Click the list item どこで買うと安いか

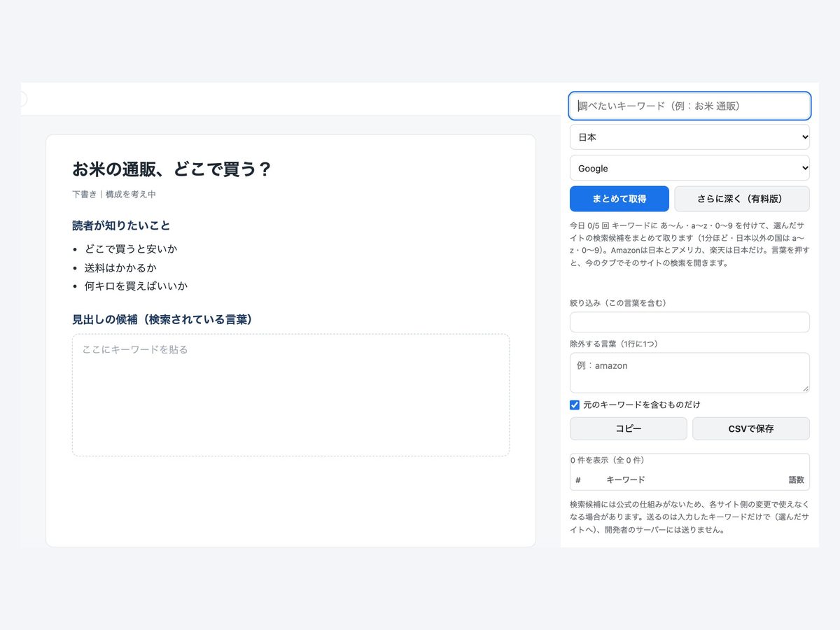131,248
